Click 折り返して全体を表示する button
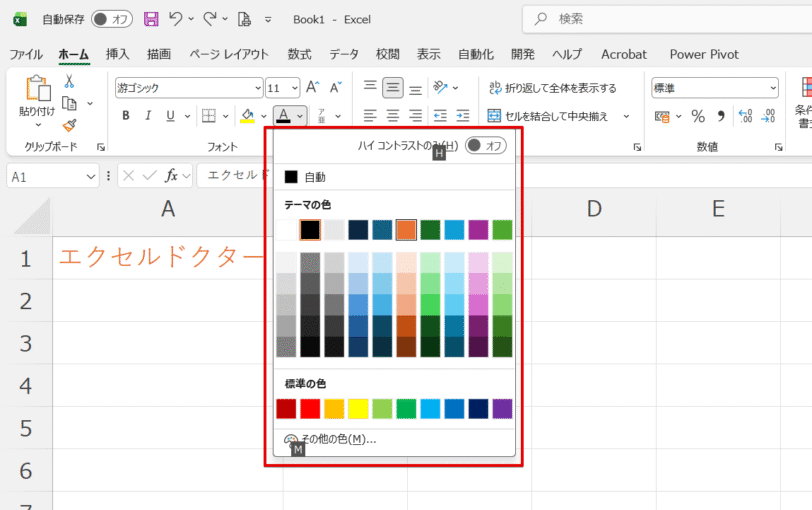Screen dimensions: 812x510 (553, 88)
